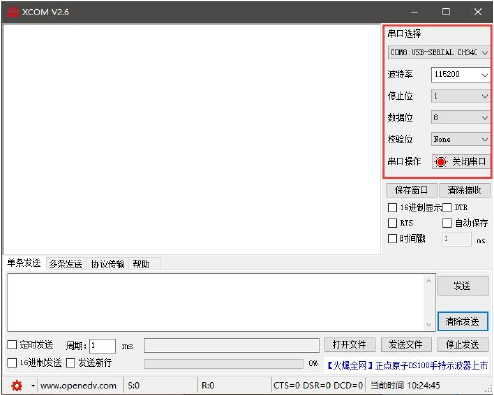Viewport: 494px width, 395px height.
Task: Open the data bits (数据位) dropdown
Action: coord(460,117)
